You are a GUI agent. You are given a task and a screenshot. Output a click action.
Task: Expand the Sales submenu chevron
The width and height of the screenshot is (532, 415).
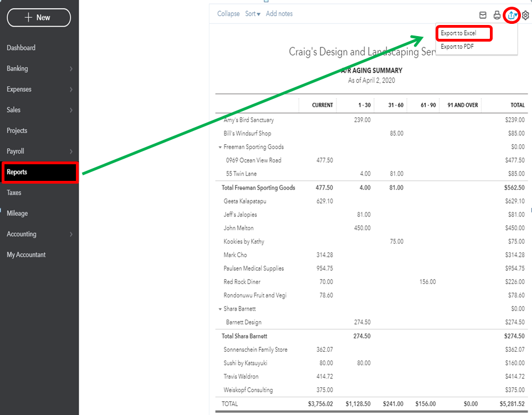[71, 110]
